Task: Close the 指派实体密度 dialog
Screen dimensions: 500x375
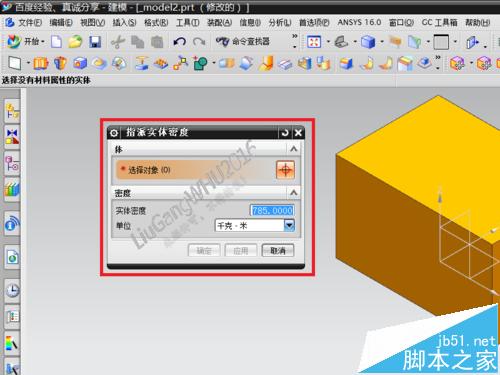Action: pyautogui.click(x=298, y=133)
